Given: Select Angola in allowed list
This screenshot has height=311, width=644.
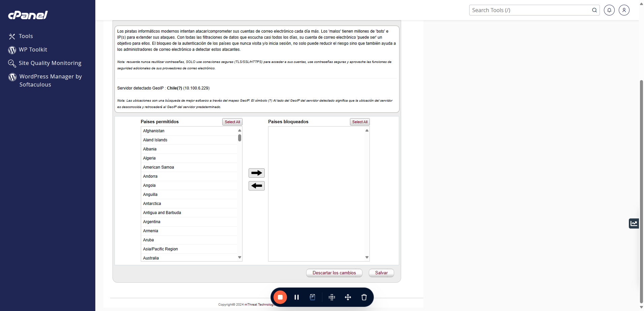Looking at the screenshot, I should (189, 185).
